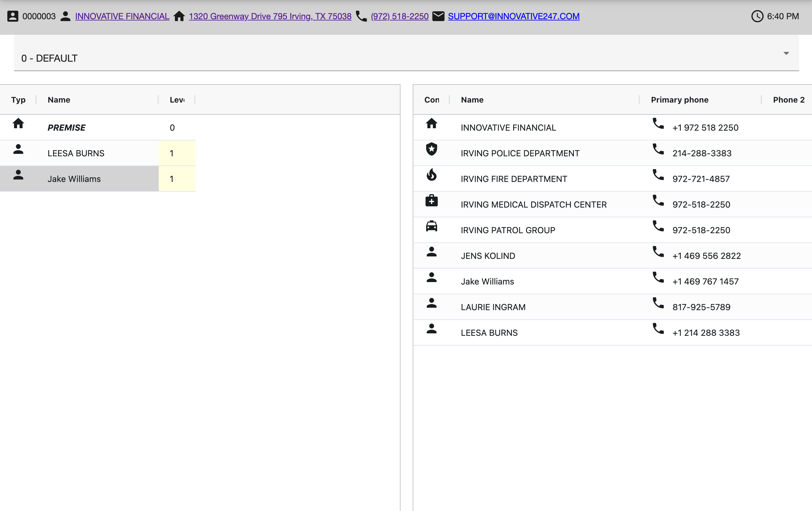
Task: Click the patrol car icon for IRVING PATROL GROUP
Action: click(432, 226)
